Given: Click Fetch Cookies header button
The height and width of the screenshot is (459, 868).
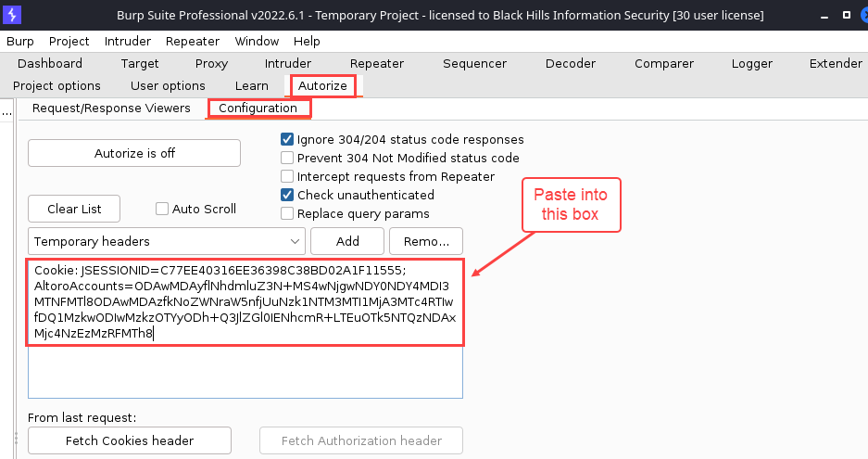Looking at the screenshot, I should pyautogui.click(x=130, y=440).
